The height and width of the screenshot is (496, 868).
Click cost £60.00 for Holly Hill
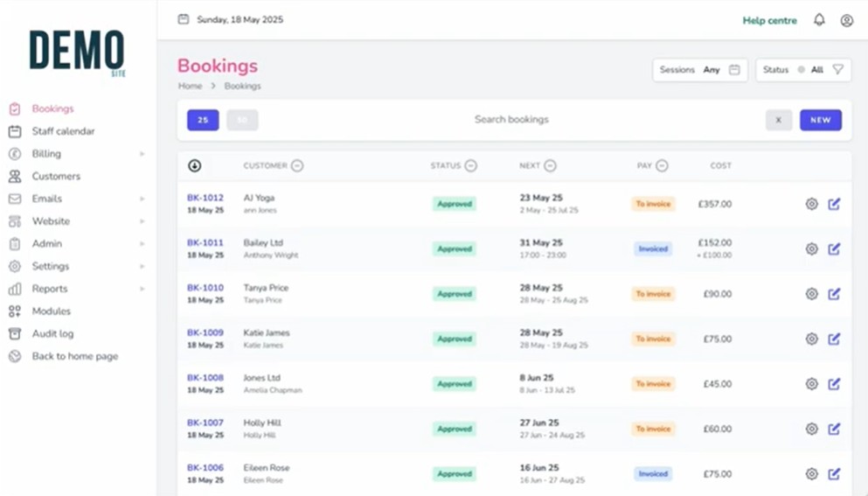coord(718,429)
